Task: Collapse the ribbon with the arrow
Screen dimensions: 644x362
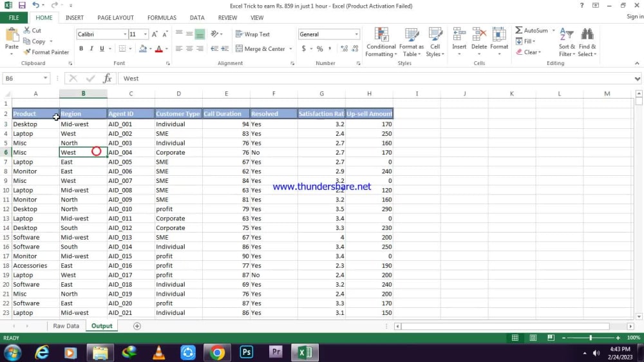Action: pos(637,63)
